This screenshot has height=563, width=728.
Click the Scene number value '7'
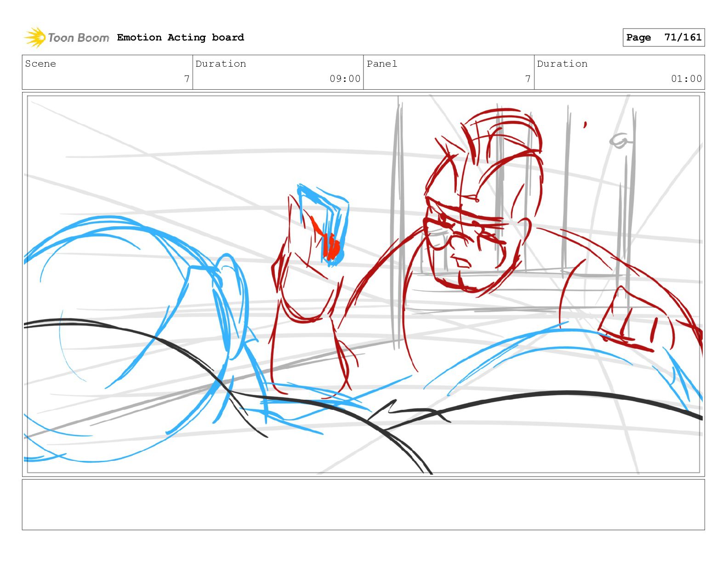coord(187,79)
